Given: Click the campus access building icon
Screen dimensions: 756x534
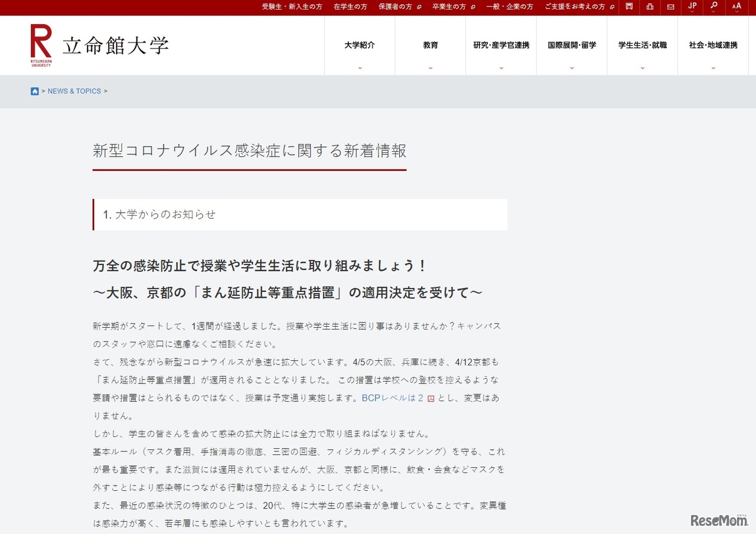Looking at the screenshot, I should [650, 7].
